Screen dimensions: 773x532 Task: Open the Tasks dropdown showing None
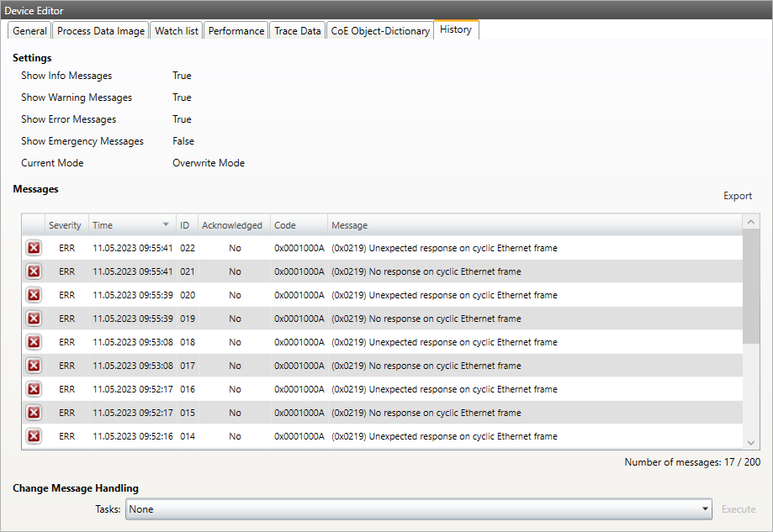pos(419,509)
